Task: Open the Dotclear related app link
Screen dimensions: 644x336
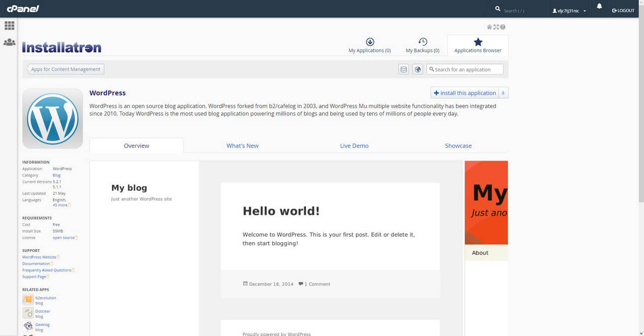Action: [43, 311]
